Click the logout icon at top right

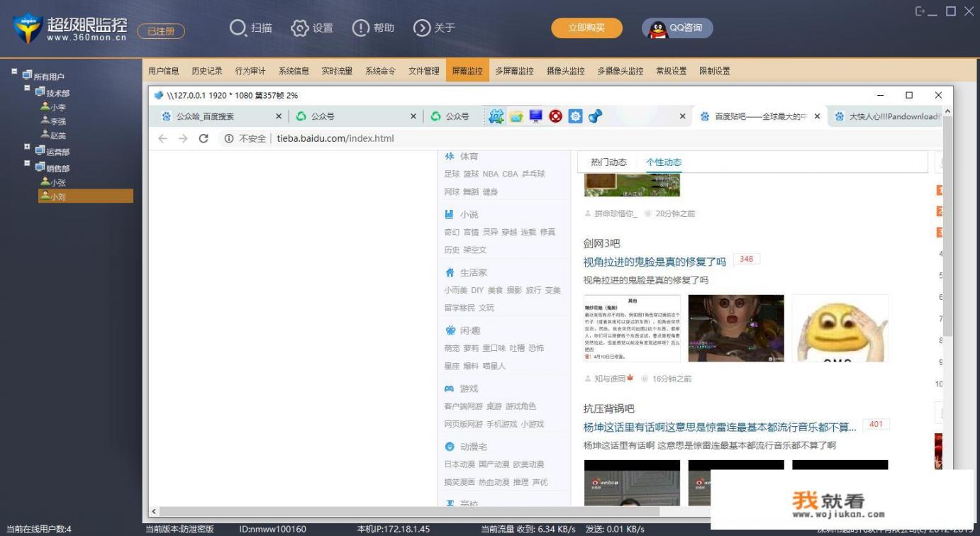(920, 11)
